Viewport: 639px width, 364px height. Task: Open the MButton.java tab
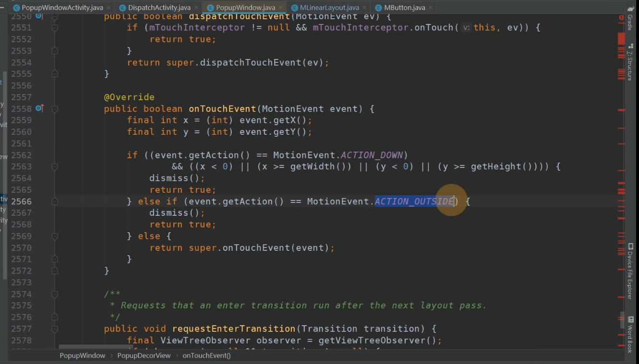pos(405,8)
